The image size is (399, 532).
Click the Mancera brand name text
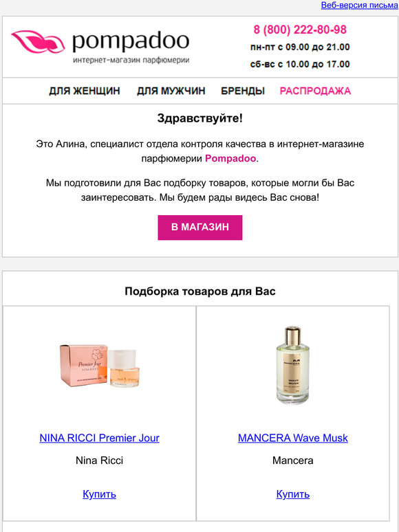coord(292,461)
